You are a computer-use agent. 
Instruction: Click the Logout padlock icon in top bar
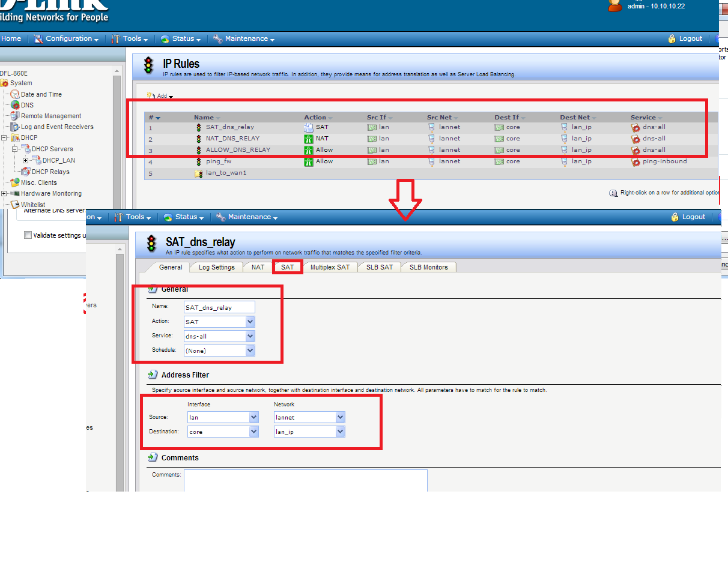672,39
